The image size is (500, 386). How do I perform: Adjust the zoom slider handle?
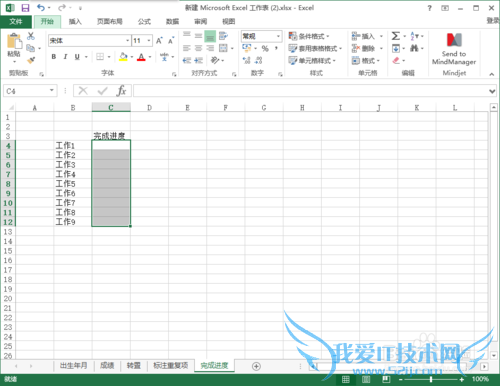point(431,379)
